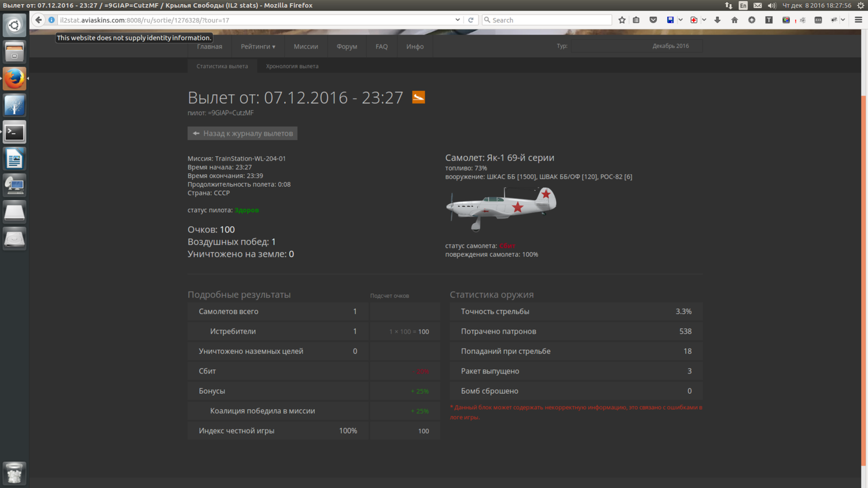Open the Миссии menu item
Screen dimensions: 868x488
(x=306, y=46)
